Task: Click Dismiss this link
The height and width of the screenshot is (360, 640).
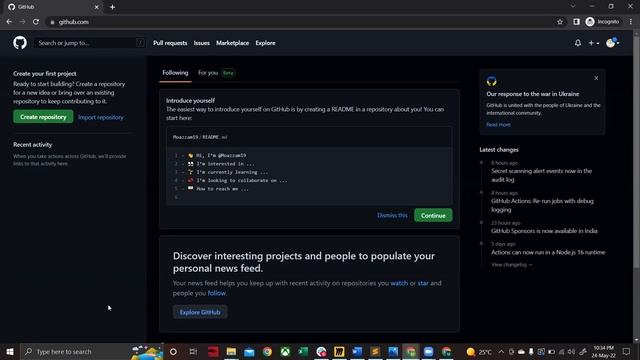Action: tap(392, 215)
